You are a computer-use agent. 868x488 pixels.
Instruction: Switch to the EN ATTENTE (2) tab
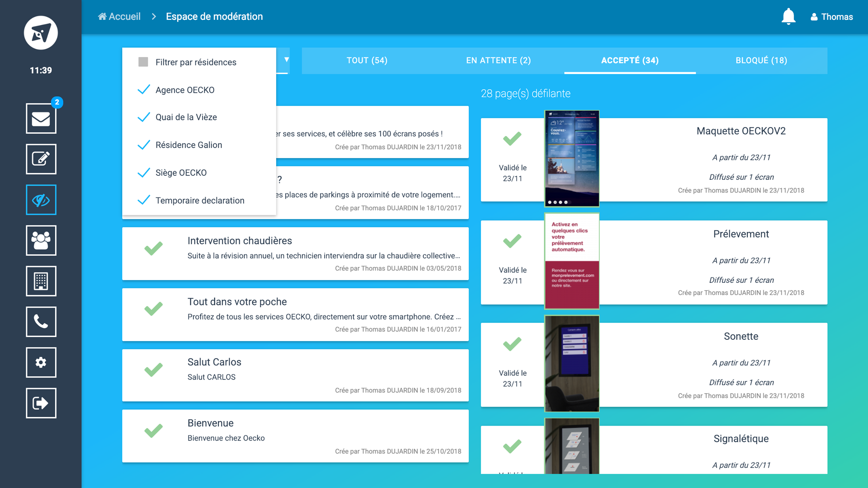click(x=498, y=61)
